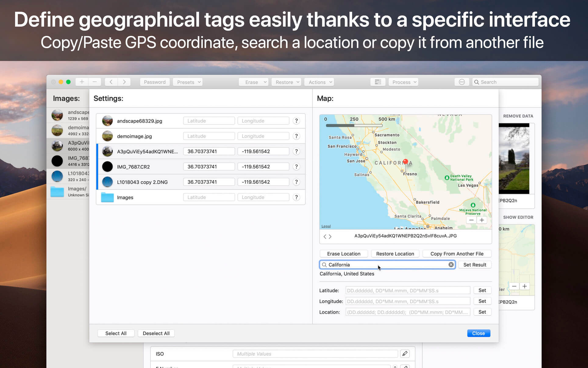The height and width of the screenshot is (368, 588).
Task: Zoom in the map with plus button
Action: click(482, 220)
